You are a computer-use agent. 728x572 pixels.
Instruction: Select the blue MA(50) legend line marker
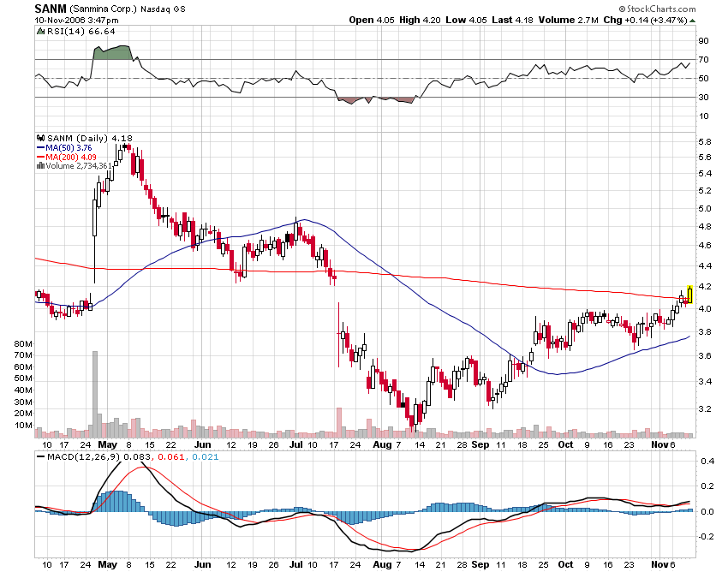point(41,147)
